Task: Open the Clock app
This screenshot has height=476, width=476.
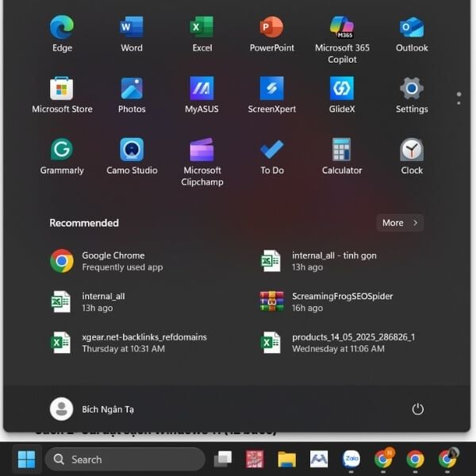Action: [412, 156]
